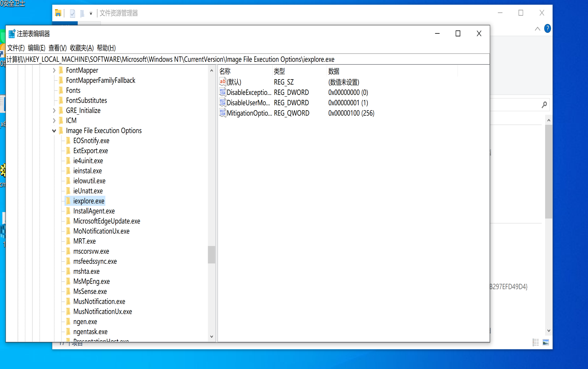Click the Registry Editor title bar icon
Screen dimensions: 588x369
(x=12, y=34)
